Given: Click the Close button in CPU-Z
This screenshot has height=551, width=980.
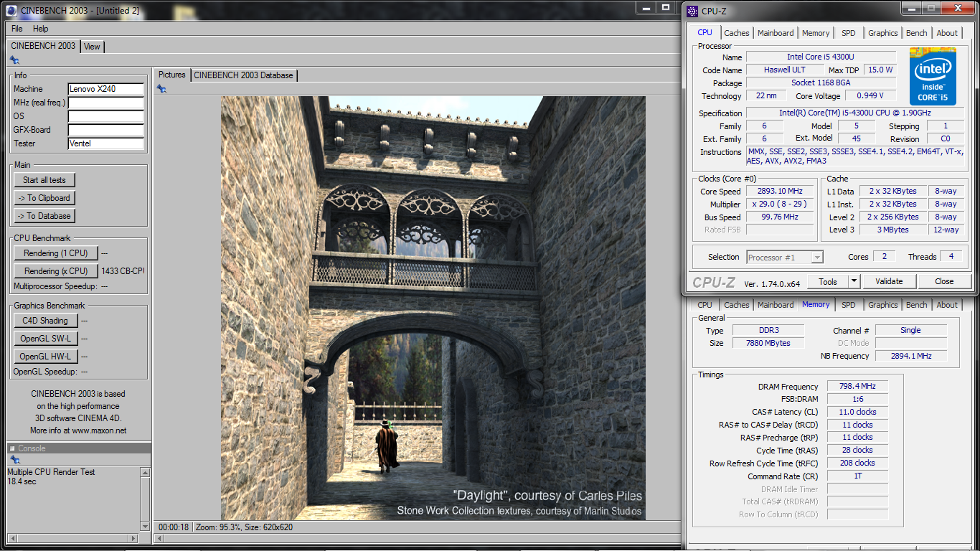Looking at the screenshot, I should pyautogui.click(x=944, y=281).
